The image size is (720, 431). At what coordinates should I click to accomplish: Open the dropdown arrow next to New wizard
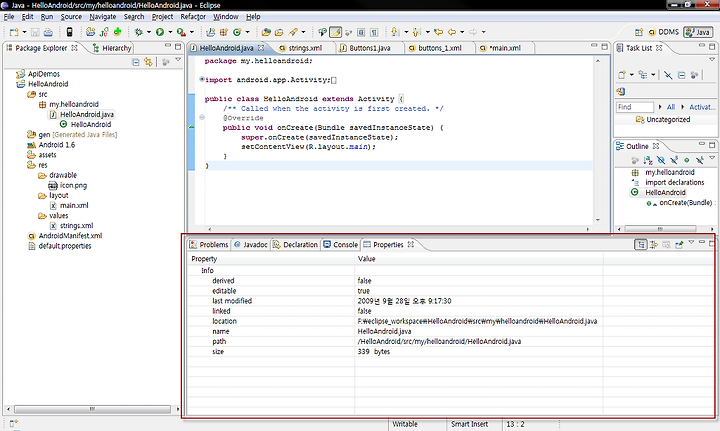point(24,32)
